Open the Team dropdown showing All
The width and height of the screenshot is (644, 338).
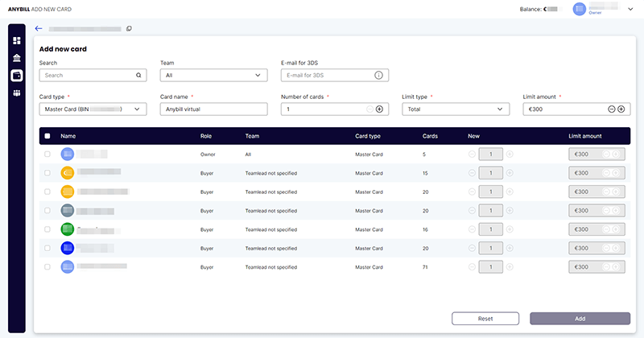[x=213, y=75]
